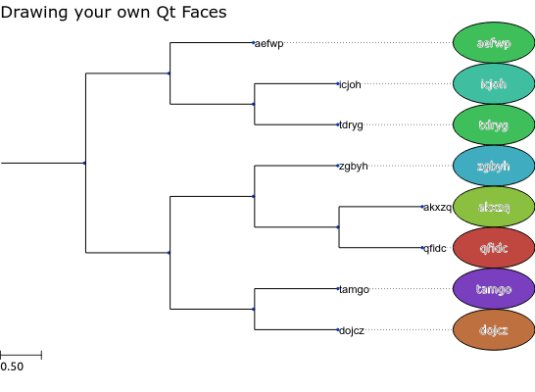Click the 0.50 scale bar
535x392 pixels.
coord(21,355)
